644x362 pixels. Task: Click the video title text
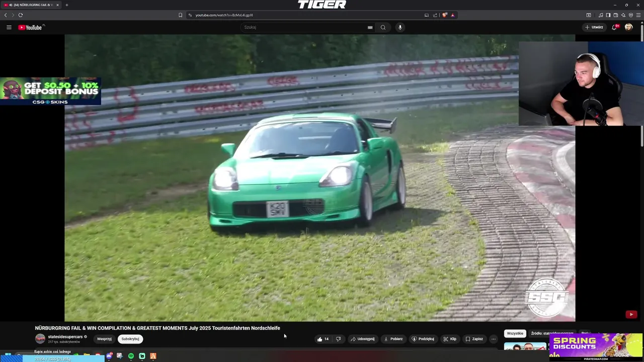tap(157, 328)
